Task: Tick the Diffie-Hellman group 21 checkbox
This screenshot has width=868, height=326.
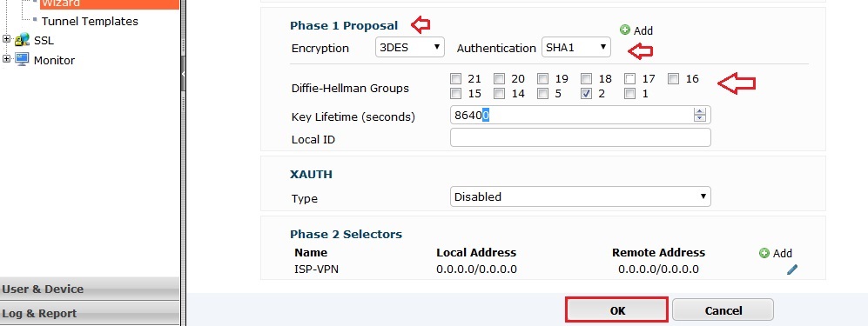Action: 455,79
